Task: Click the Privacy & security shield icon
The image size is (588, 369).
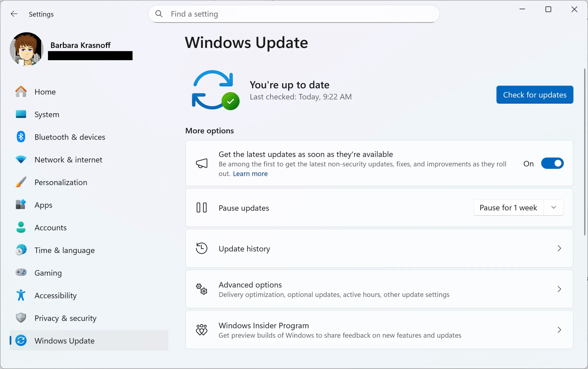Action: click(21, 318)
